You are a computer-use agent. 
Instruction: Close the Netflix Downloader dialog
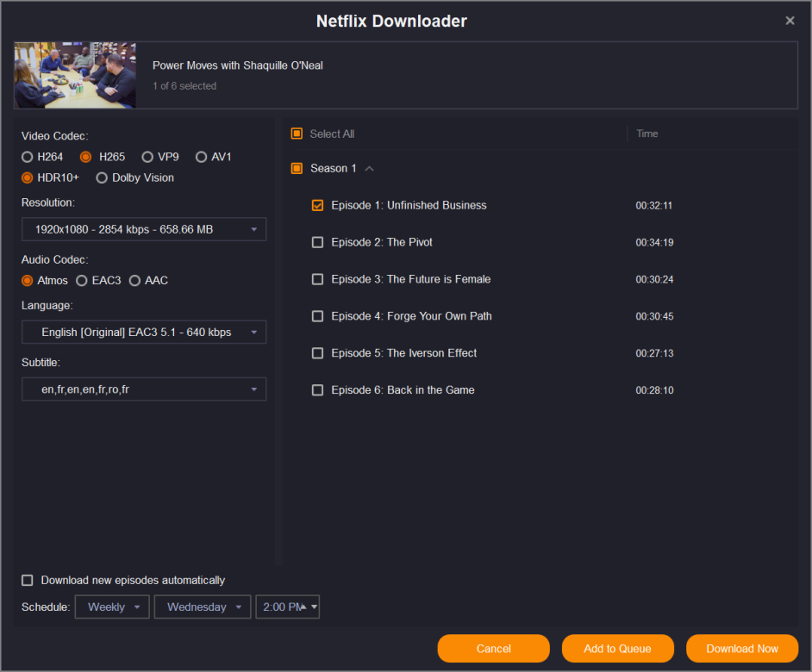pyautogui.click(x=790, y=21)
